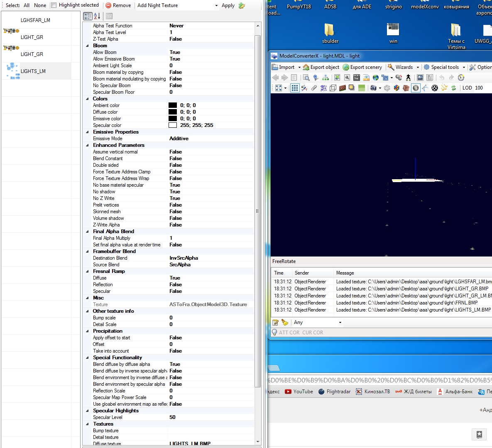Collapse the Bloom category

click(x=88, y=46)
